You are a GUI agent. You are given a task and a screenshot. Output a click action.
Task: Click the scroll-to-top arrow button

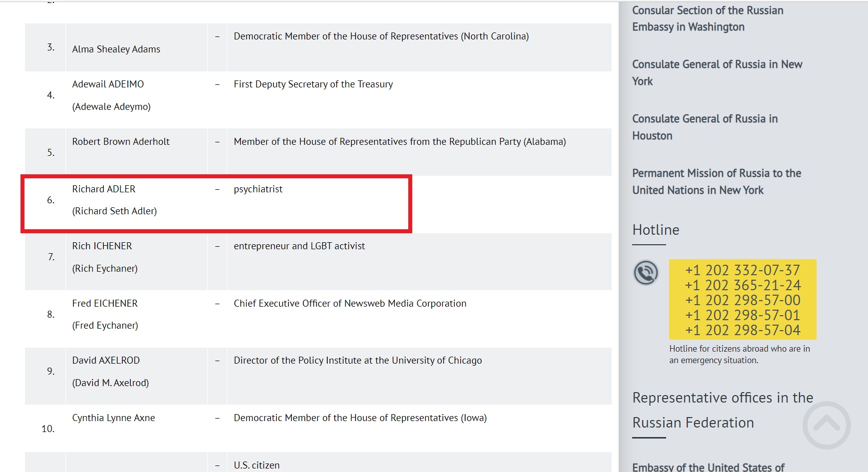(x=827, y=425)
